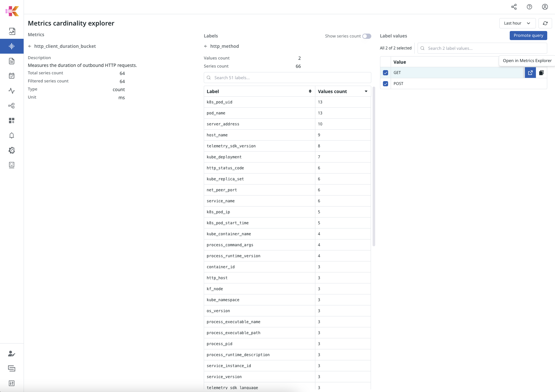Screen dimensions: 555x392
Task: Click the share icon in the top bar
Action: [x=514, y=6]
